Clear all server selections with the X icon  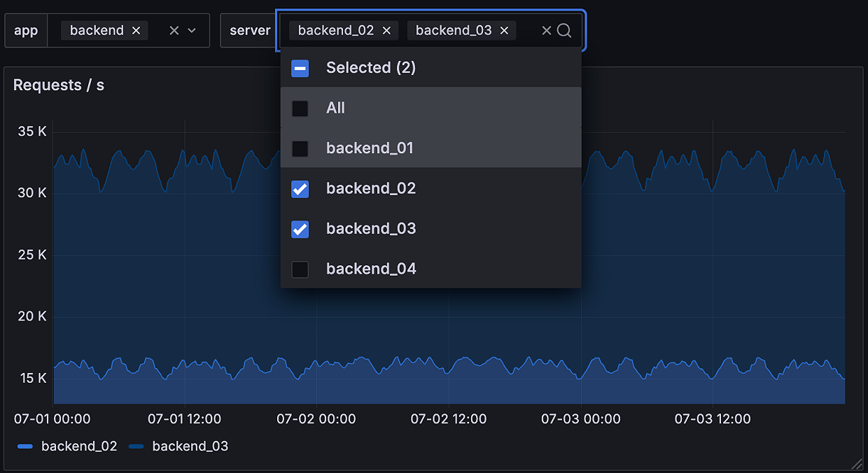tap(546, 30)
